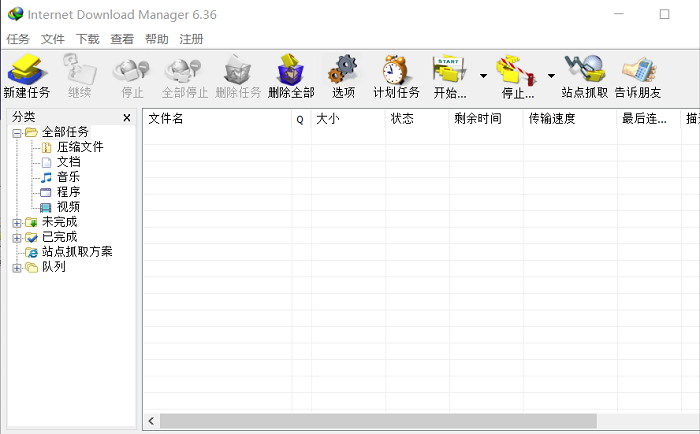The width and height of the screenshot is (700, 434).
Task: Click the 删除全部 (delete all) toolbar icon
Action: [x=291, y=69]
